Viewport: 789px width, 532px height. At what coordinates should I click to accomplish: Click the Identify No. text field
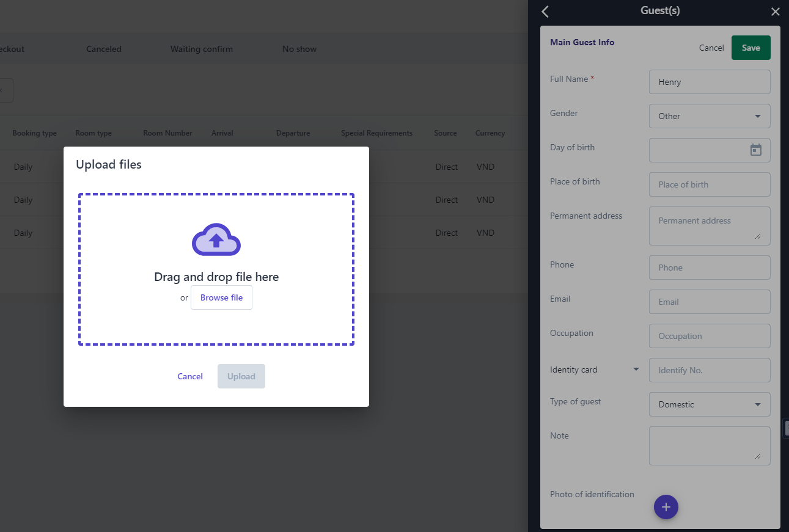pyautogui.click(x=709, y=370)
